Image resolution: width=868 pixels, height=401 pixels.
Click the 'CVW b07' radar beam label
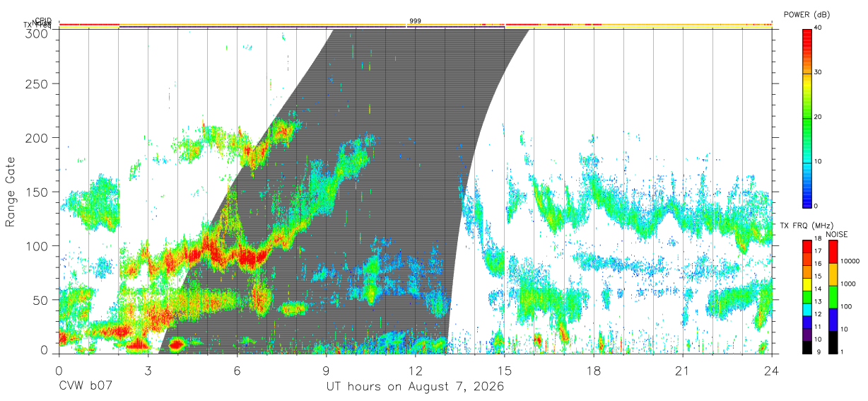pos(85,387)
